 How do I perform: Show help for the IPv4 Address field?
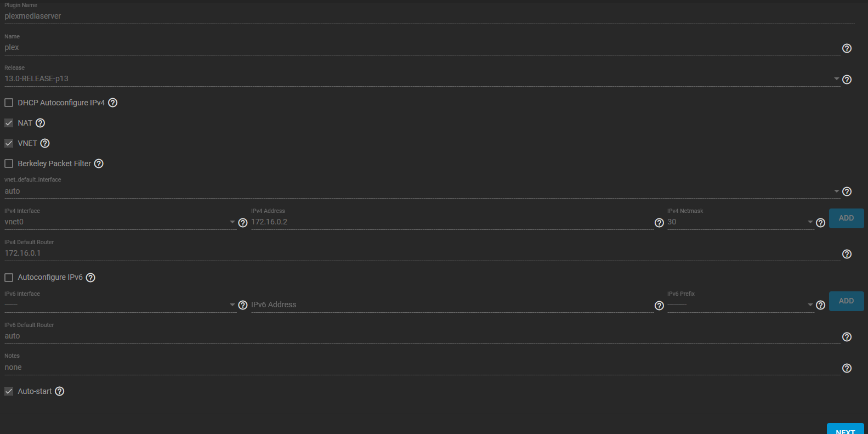pos(659,223)
